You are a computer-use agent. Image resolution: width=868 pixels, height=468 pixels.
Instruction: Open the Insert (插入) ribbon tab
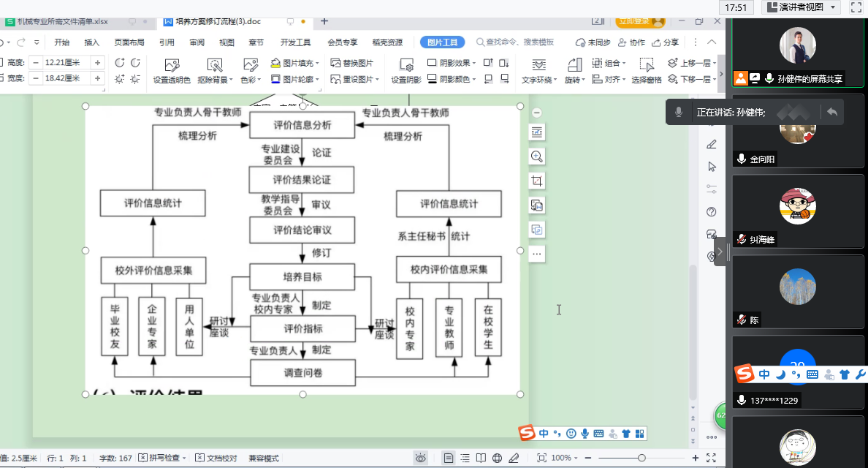click(x=92, y=42)
